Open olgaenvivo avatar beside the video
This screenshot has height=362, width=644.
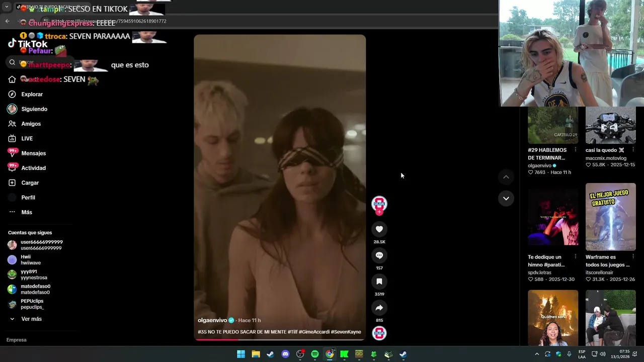pos(379,203)
